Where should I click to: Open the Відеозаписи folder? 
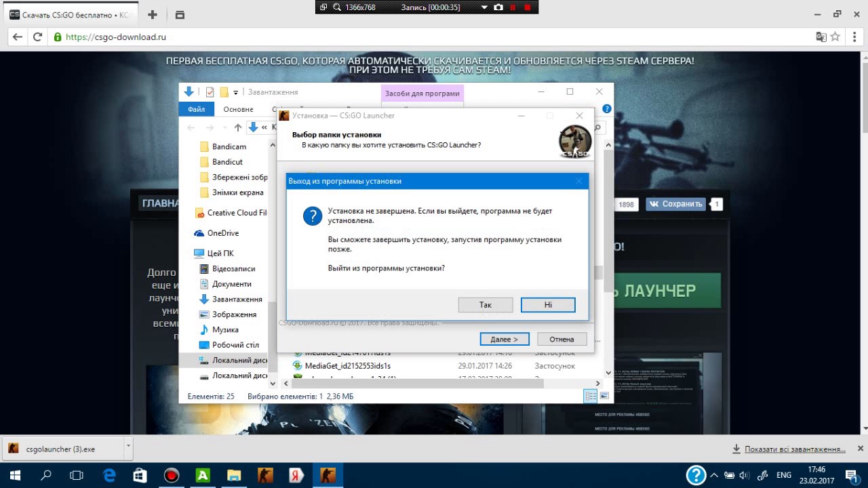pyautogui.click(x=233, y=269)
